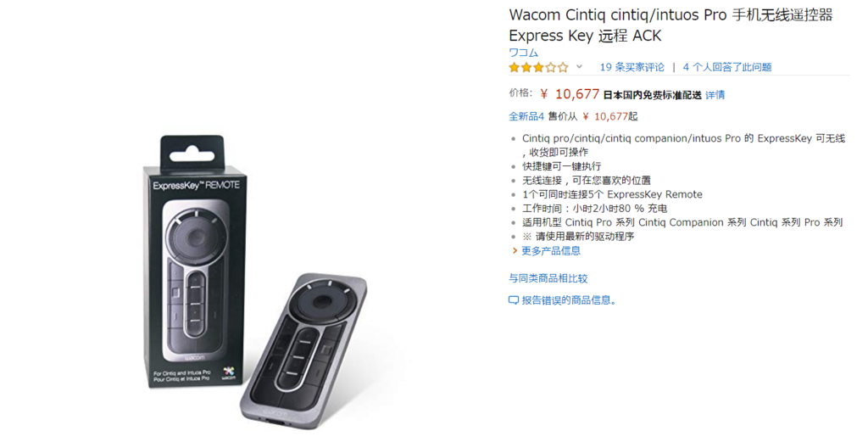This screenshot has width=868, height=442.
Task: Click the orange chevron beside 更多产品信息
Action: (x=515, y=251)
